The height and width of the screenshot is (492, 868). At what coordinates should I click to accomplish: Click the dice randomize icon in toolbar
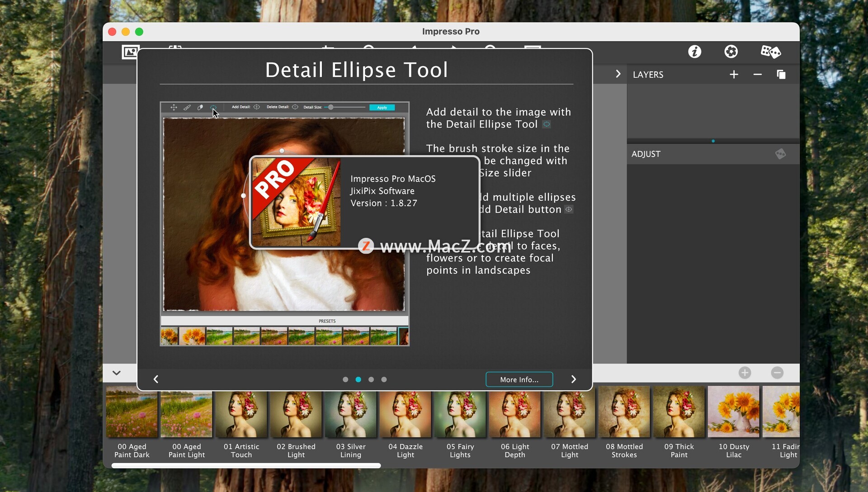[770, 52]
